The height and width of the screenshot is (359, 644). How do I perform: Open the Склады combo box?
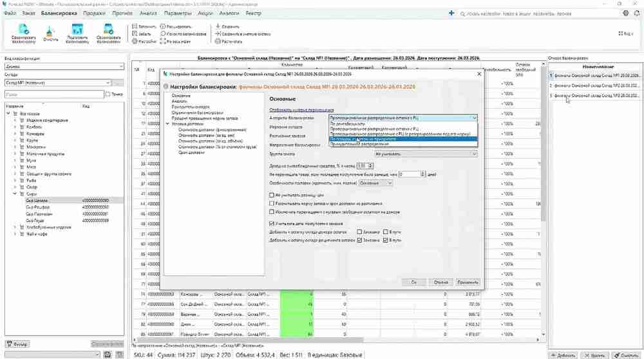(58, 83)
